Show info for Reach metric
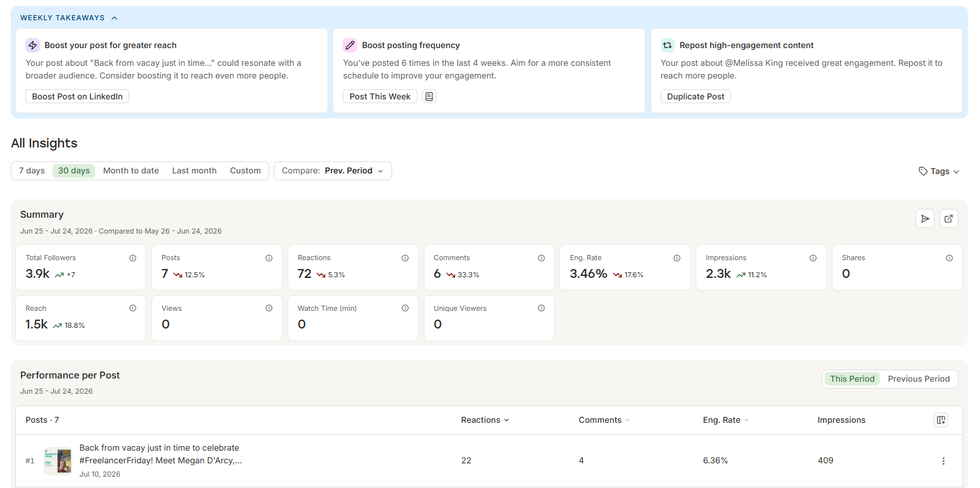 click(x=133, y=309)
